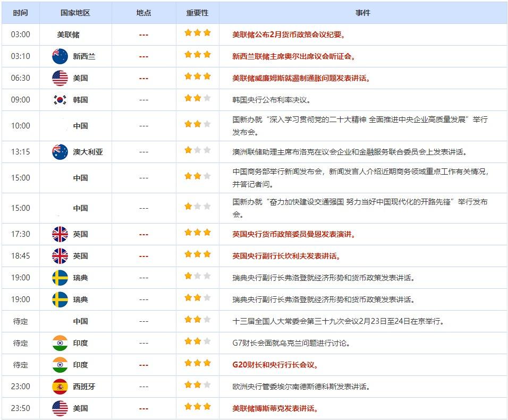Click the Spain flag icon
Viewport: 508px width, 420px height.
60,387
